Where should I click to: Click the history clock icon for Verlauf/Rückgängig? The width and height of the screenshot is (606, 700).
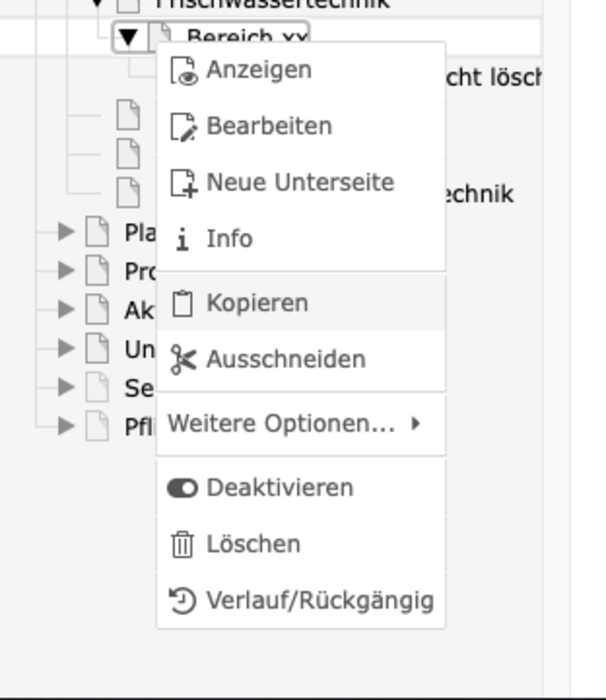(183, 601)
